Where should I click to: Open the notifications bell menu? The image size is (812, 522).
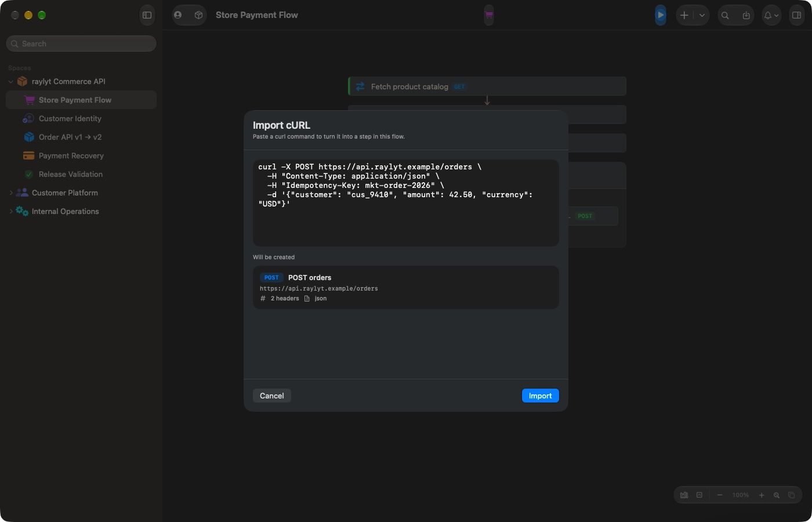point(771,15)
